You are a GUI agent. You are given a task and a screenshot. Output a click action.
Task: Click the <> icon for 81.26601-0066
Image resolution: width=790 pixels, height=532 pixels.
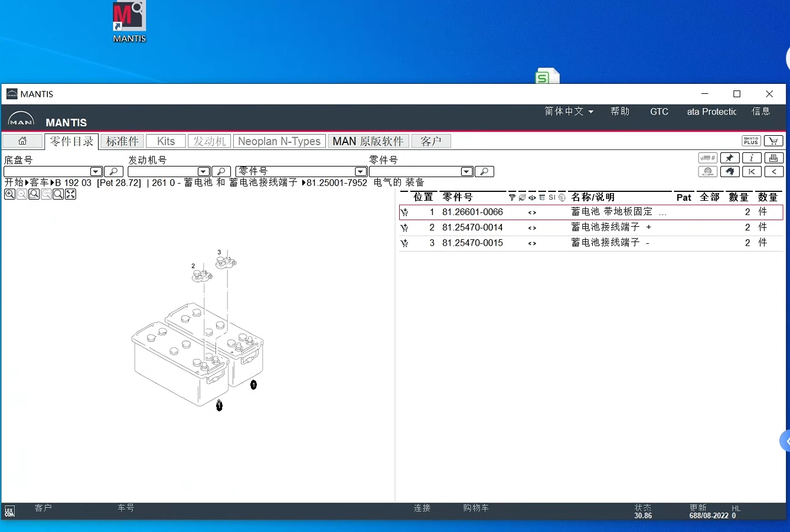(532, 213)
